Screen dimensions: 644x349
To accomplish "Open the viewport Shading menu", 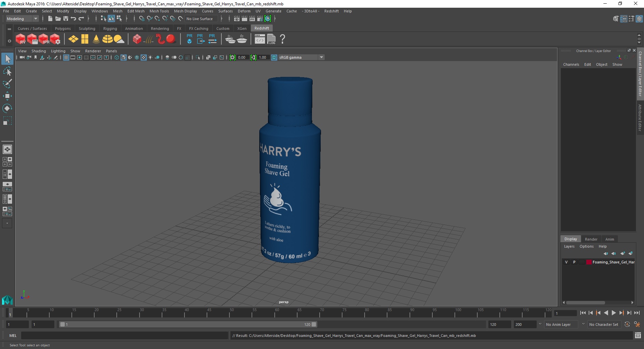I will point(39,51).
